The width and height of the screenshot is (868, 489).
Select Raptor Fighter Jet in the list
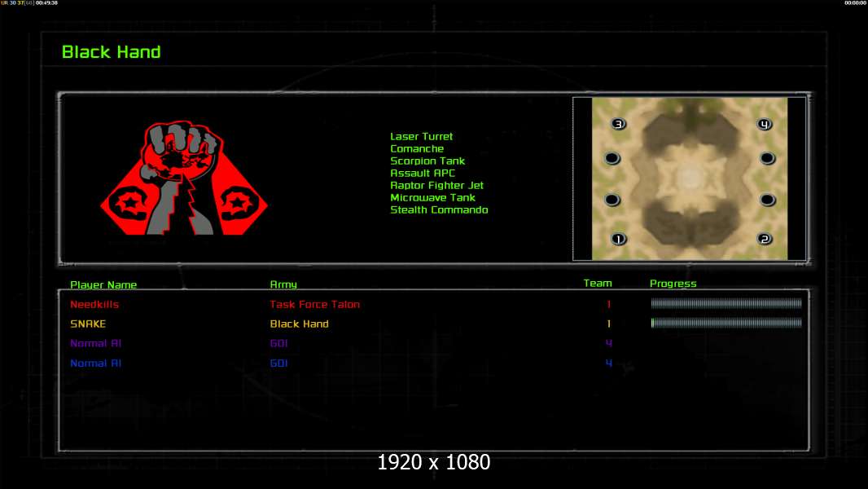[436, 185]
